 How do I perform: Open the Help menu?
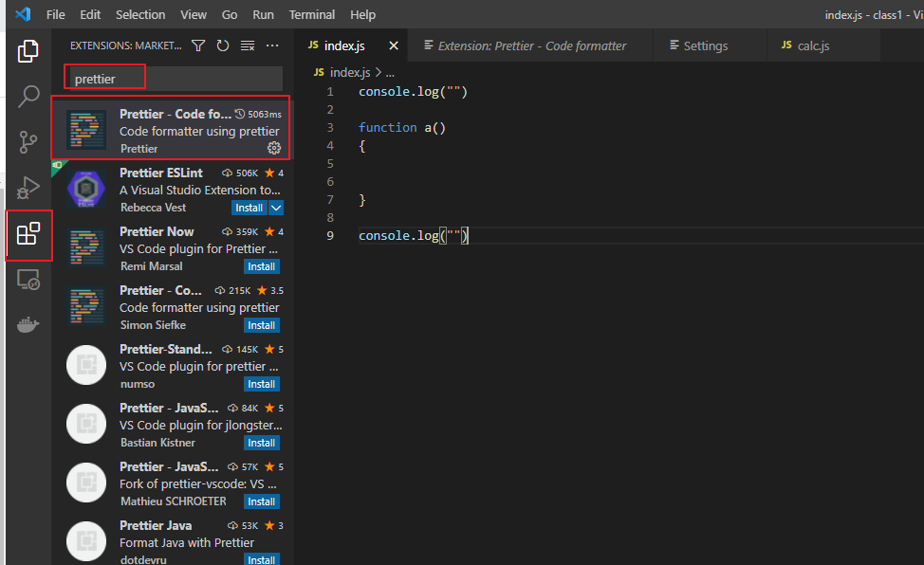pos(362,14)
